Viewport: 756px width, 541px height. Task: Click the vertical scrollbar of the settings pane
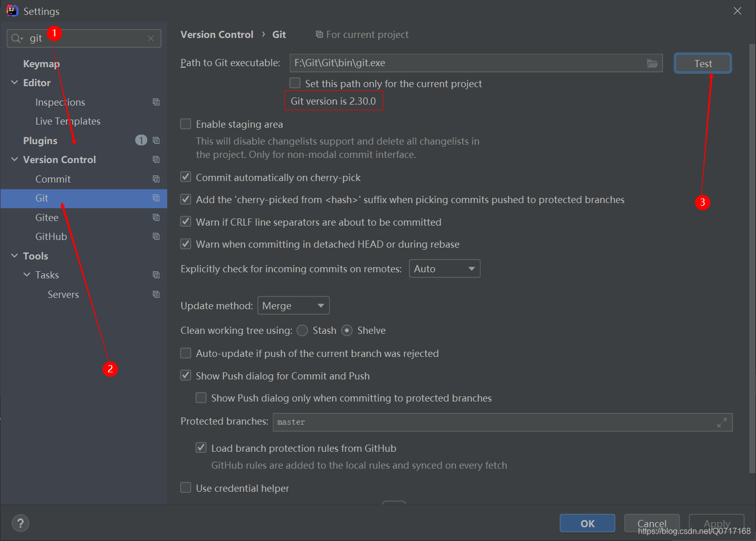[752, 258]
